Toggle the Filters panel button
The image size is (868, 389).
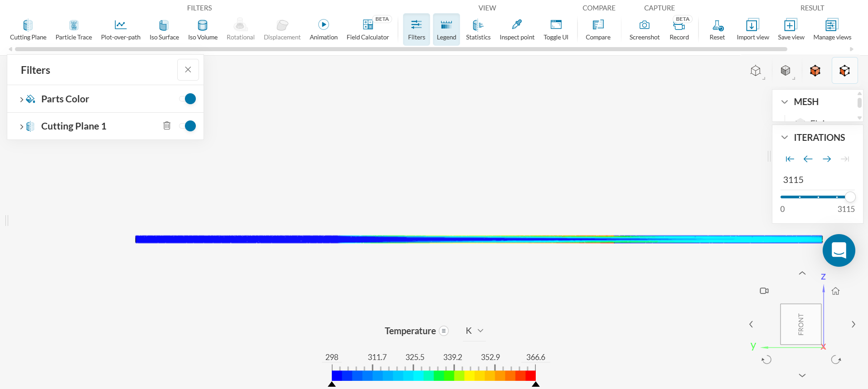(x=417, y=30)
